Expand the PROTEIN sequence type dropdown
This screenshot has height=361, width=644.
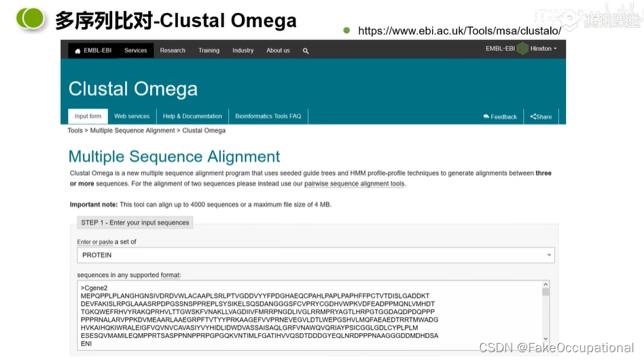click(x=316, y=255)
